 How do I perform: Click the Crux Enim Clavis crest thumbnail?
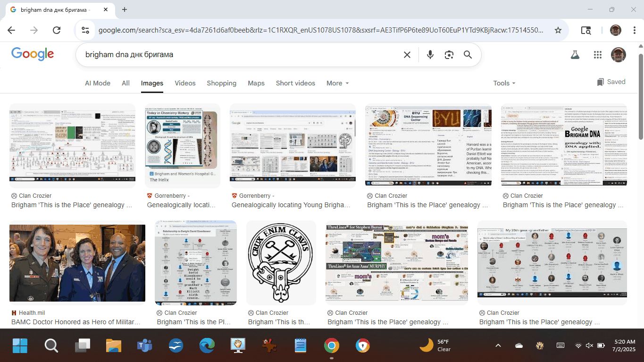click(281, 263)
